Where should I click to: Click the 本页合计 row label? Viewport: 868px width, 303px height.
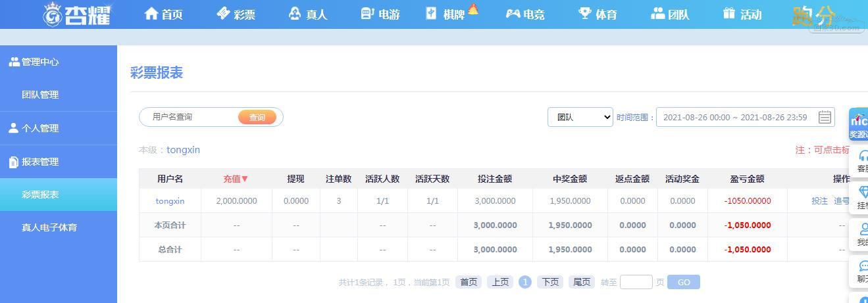click(170, 225)
